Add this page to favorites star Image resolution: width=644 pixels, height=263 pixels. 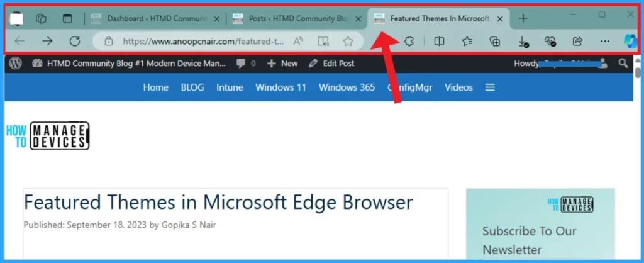pos(348,41)
